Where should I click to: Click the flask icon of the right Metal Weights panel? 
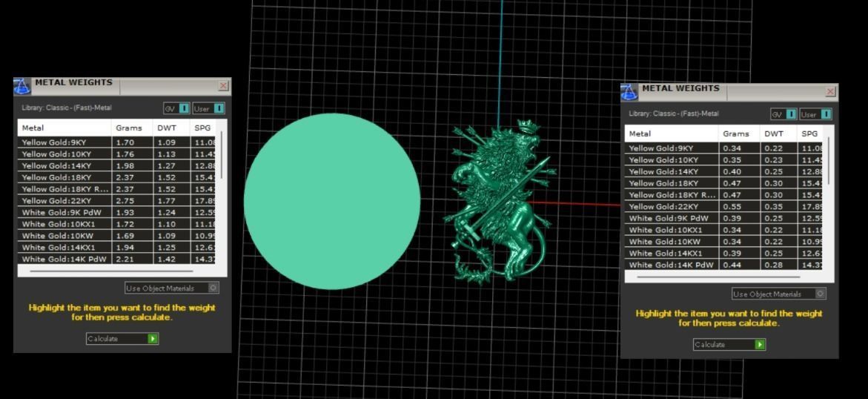coord(629,92)
